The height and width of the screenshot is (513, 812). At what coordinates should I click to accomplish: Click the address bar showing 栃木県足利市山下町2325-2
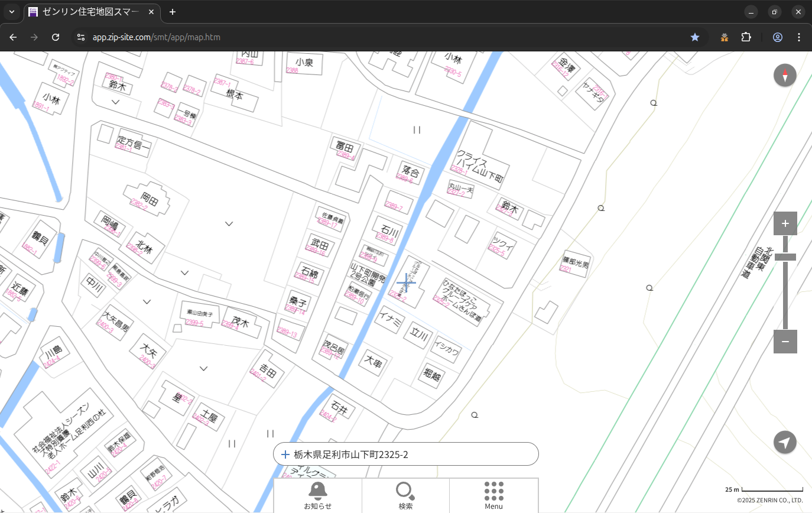click(x=405, y=454)
